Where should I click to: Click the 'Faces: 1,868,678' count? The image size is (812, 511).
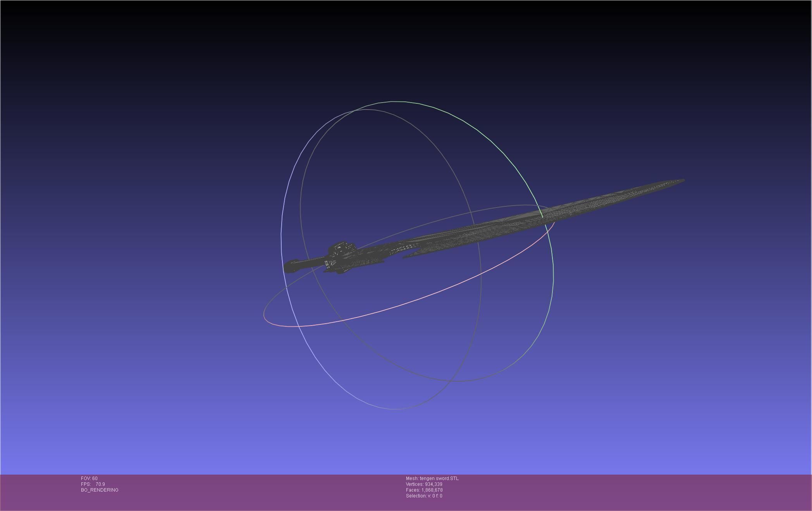pos(424,490)
